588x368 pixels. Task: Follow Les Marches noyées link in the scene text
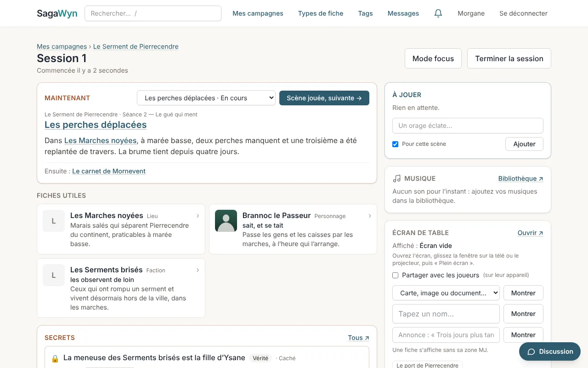[x=100, y=140]
